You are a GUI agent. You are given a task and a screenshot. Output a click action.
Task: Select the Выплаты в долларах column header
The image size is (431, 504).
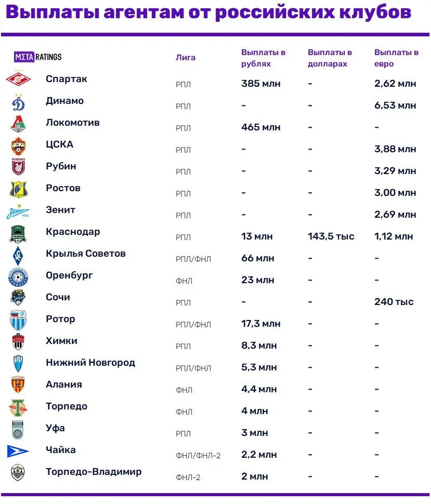click(x=330, y=58)
